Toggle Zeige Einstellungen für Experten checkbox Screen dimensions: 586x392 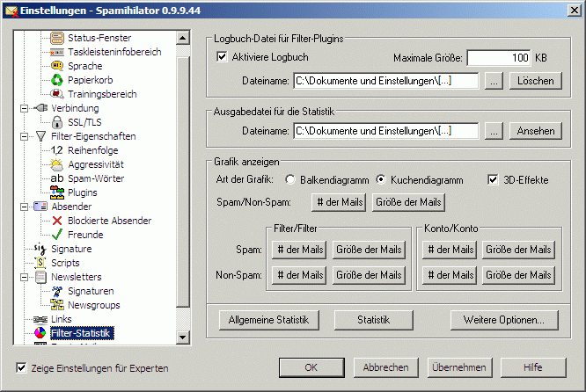(x=21, y=367)
